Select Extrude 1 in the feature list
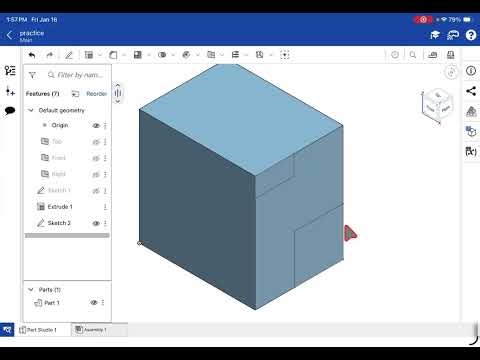The image size is (480, 360). click(x=60, y=207)
